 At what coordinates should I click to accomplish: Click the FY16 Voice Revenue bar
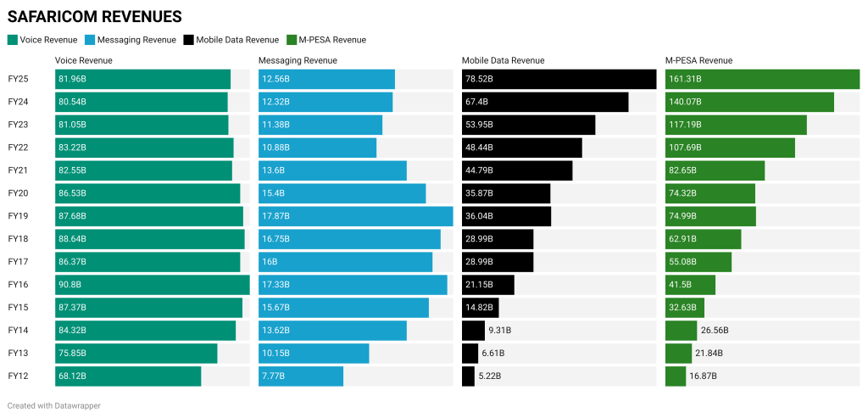point(152,285)
